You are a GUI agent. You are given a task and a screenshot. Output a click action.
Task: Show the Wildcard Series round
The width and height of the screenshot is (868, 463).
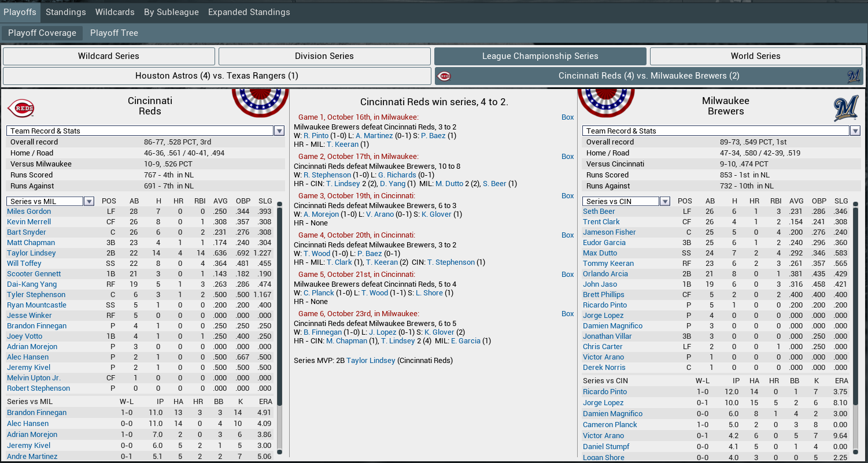coord(109,56)
